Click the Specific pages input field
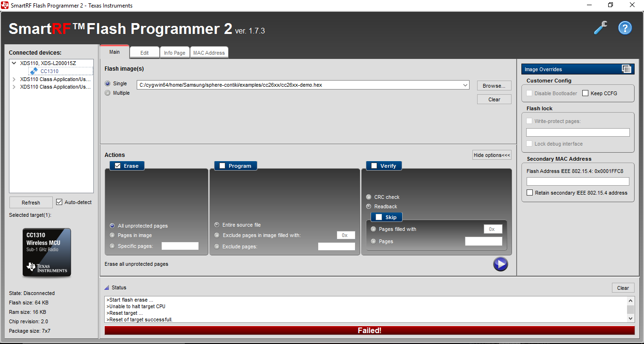 click(x=180, y=246)
